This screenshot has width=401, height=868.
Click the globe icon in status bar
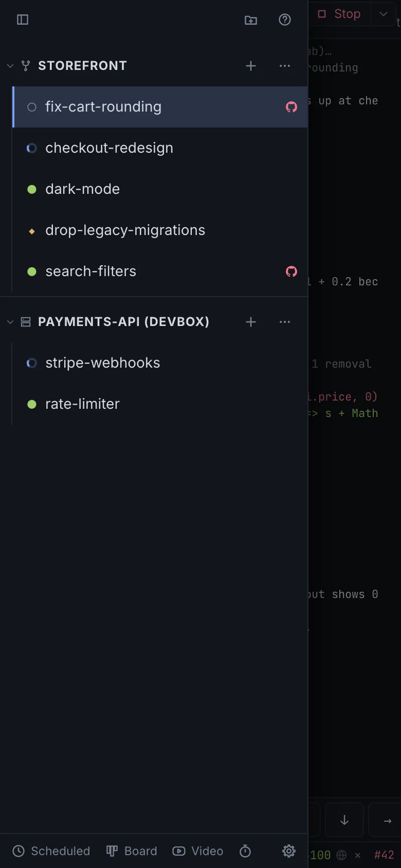click(x=341, y=855)
